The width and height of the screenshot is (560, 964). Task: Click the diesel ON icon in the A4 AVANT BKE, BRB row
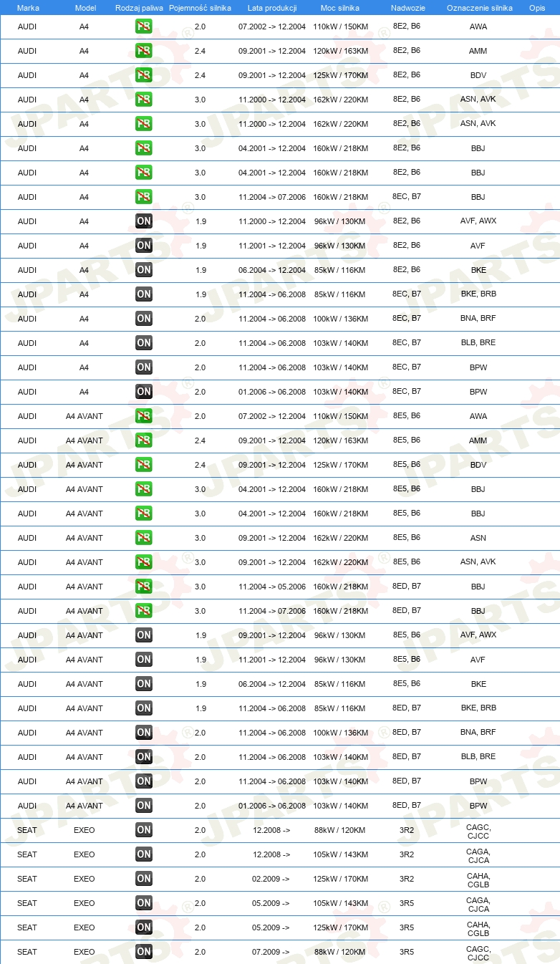pyautogui.click(x=143, y=708)
